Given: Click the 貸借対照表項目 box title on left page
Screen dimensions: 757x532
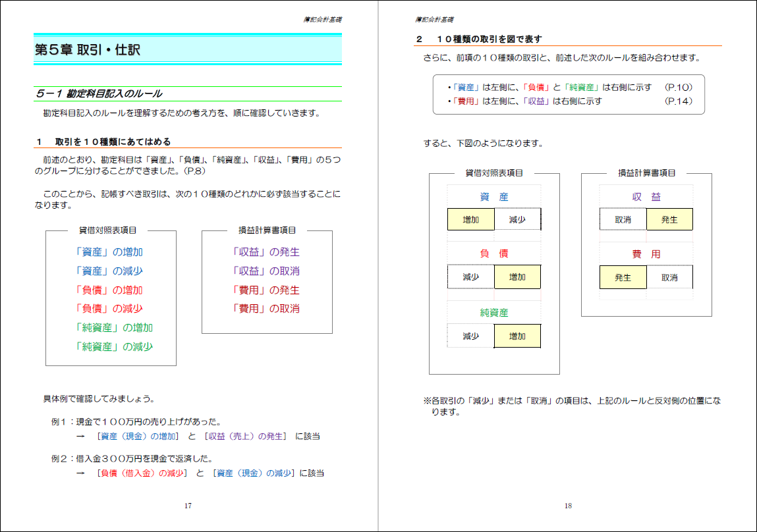Looking at the screenshot, I should click(x=109, y=229).
